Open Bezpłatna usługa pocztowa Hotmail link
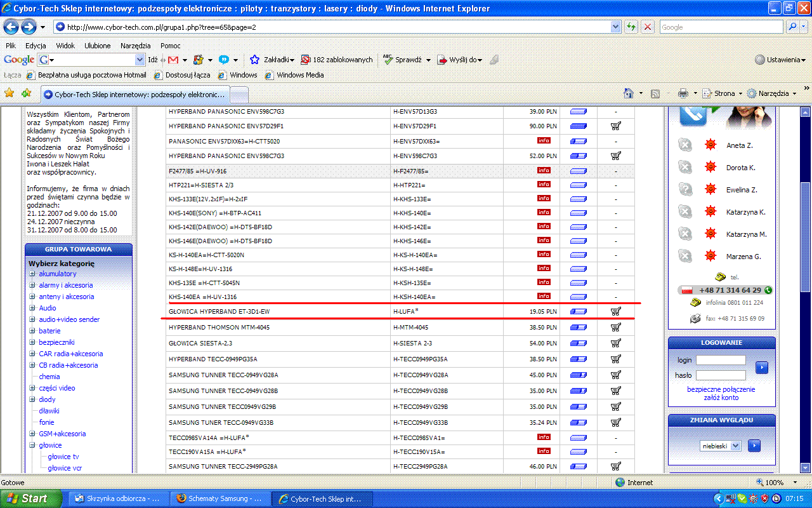812x508 pixels. click(x=86, y=75)
